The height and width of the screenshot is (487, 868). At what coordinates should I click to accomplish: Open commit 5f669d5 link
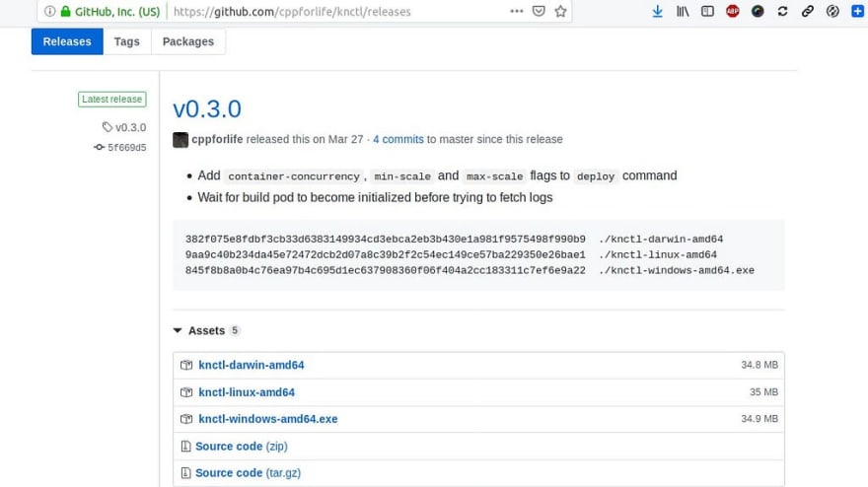click(x=127, y=147)
